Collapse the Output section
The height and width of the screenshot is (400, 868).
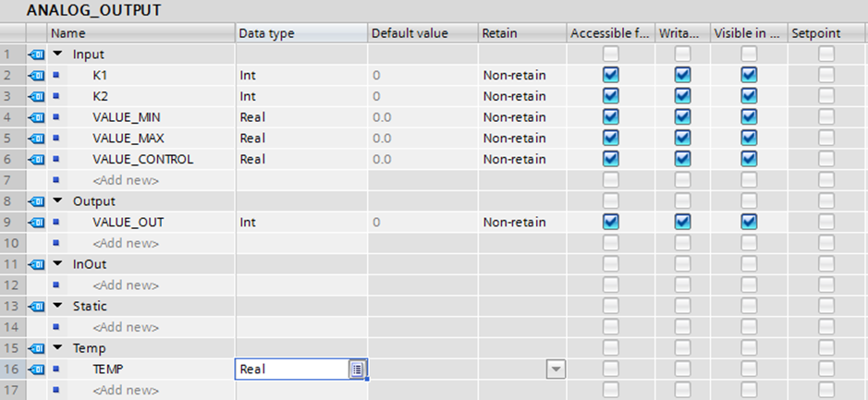57,201
